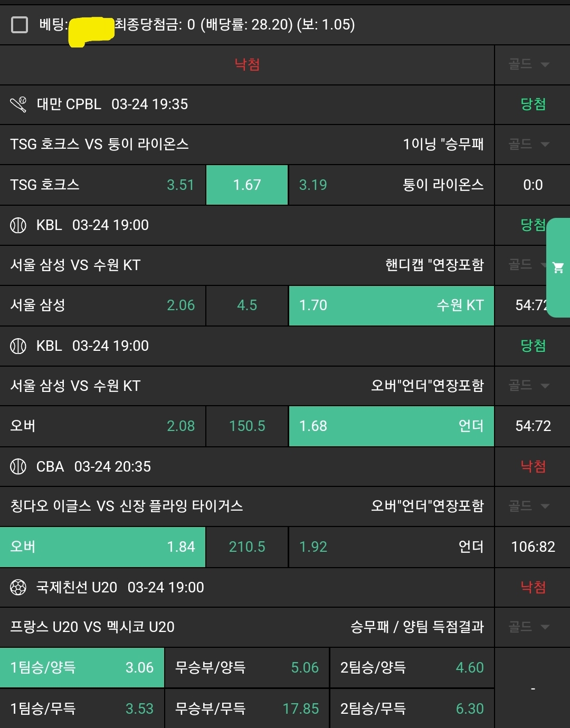Image resolution: width=570 pixels, height=728 pixels.
Task: Click the baseball icon beside 대만 CPBL
Action: pos(18,104)
